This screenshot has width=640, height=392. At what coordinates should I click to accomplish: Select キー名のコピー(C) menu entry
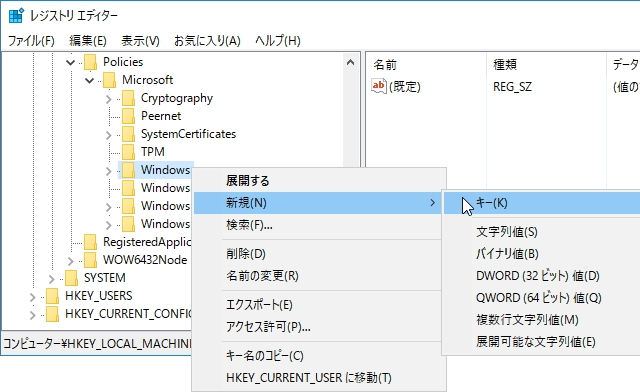point(319,356)
